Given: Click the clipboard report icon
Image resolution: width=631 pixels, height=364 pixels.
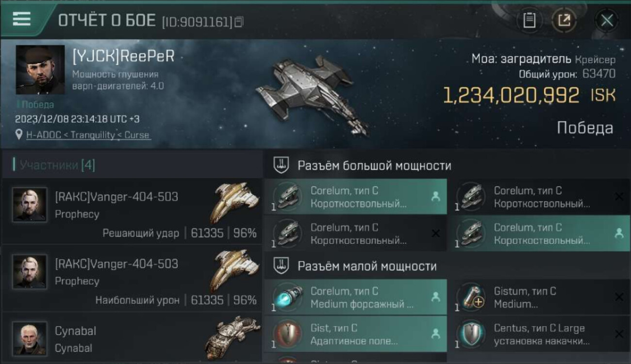Looking at the screenshot, I should click(530, 20).
